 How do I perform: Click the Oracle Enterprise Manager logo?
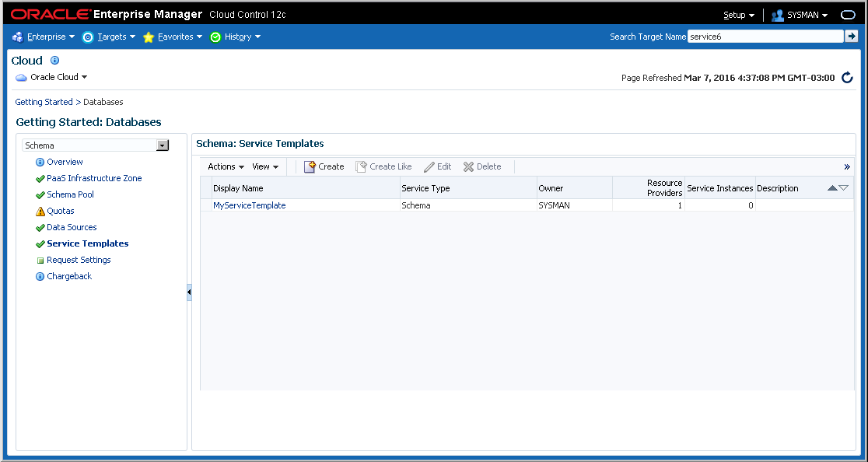pos(107,14)
